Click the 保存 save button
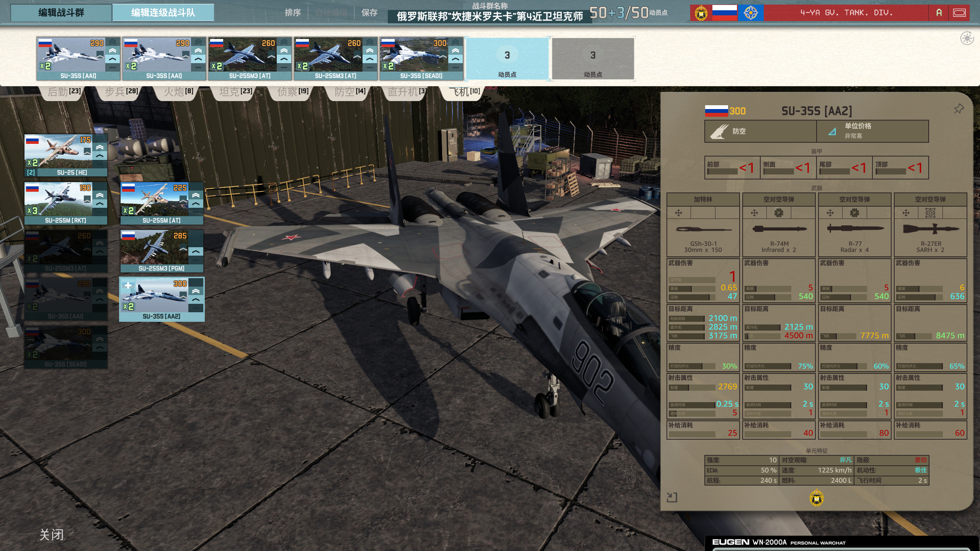 369,13
